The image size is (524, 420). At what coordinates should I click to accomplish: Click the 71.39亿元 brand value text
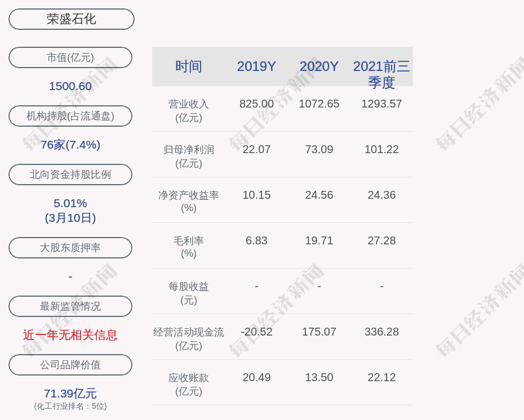pos(70,394)
